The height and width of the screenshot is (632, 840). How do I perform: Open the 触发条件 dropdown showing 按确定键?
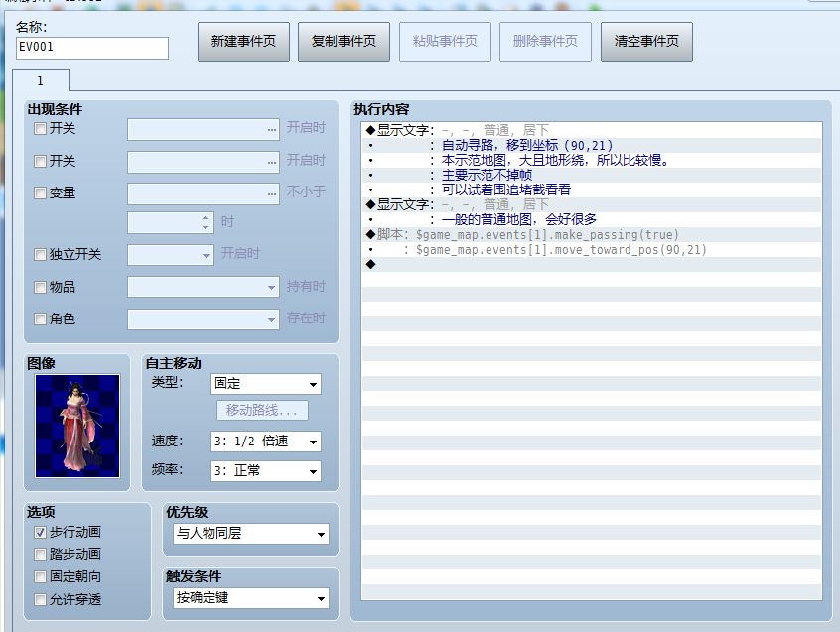(x=251, y=598)
